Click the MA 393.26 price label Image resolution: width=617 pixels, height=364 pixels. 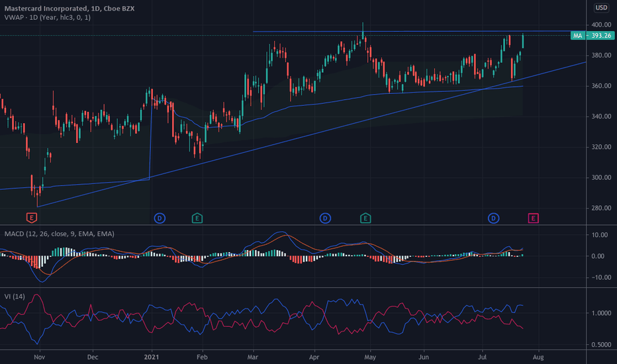[593, 36]
